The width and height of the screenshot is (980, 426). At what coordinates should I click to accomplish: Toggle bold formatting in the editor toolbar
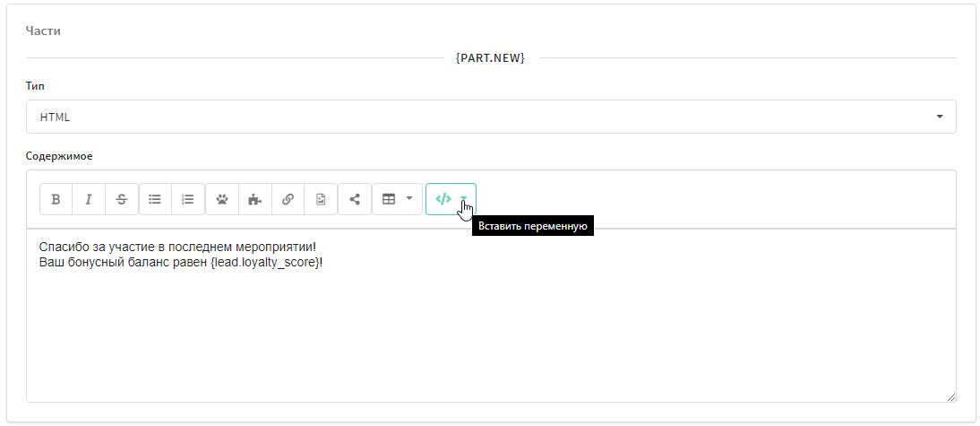56,199
